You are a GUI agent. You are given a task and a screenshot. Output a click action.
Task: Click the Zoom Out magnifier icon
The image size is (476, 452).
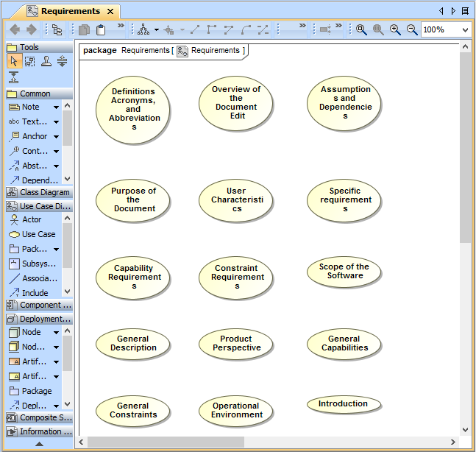[x=412, y=29]
